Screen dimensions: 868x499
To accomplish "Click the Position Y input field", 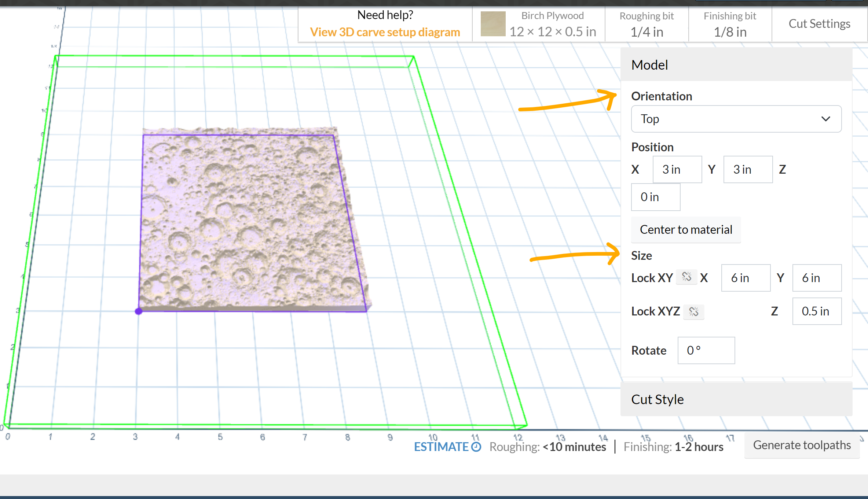I will pos(748,169).
